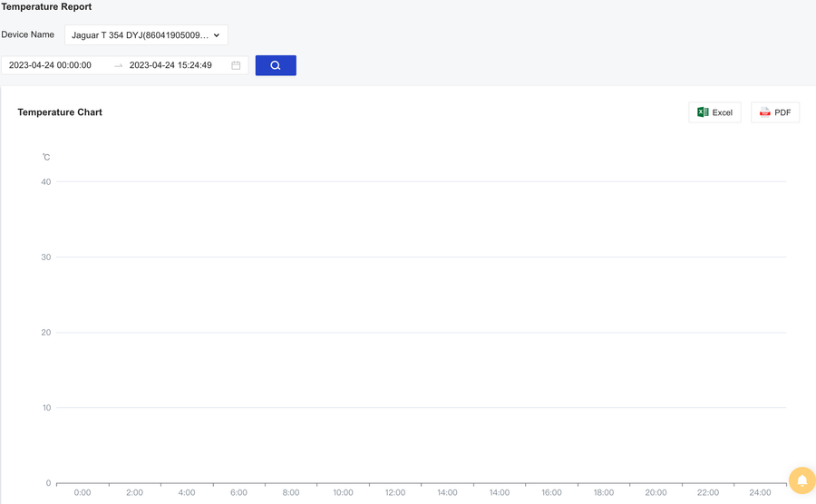Image resolution: width=816 pixels, height=504 pixels.
Task: Click the Temperature Chart title
Action: pyautogui.click(x=60, y=112)
